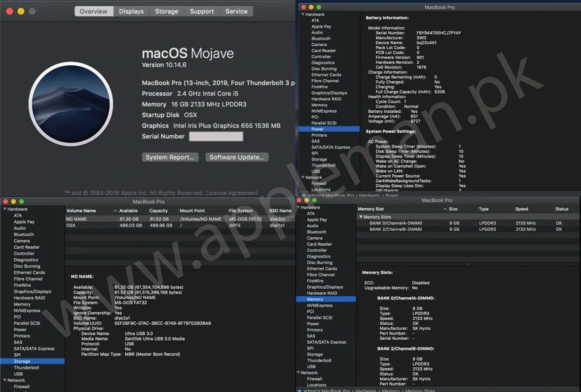Click the BSD Name column header

click(x=281, y=211)
